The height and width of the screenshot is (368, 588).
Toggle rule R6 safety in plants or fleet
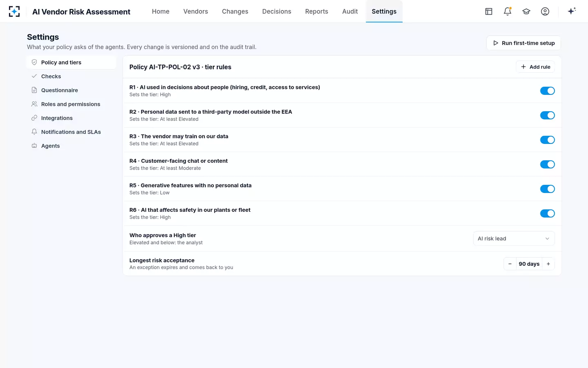(x=547, y=213)
